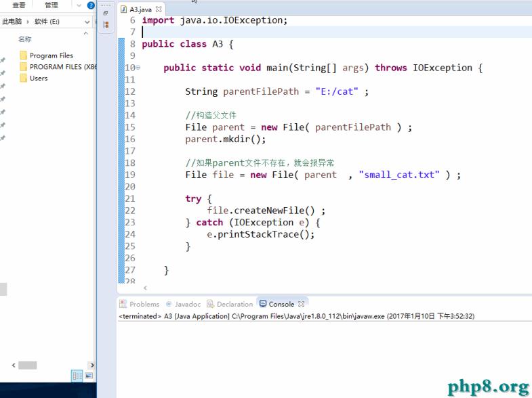Viewport: 532px width, 398px height.
Task: Close the A3.java editor tab
Action: pos(159,9)
